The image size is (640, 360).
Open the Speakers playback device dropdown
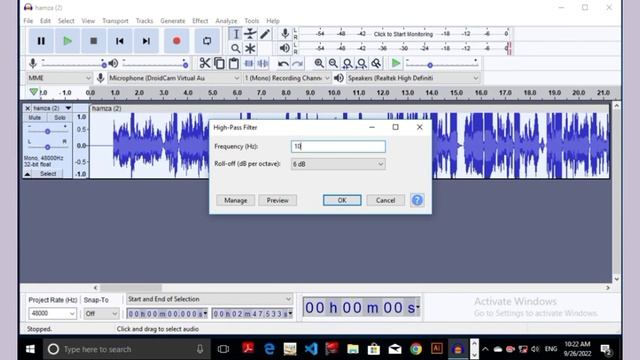[x=413, y=78]
